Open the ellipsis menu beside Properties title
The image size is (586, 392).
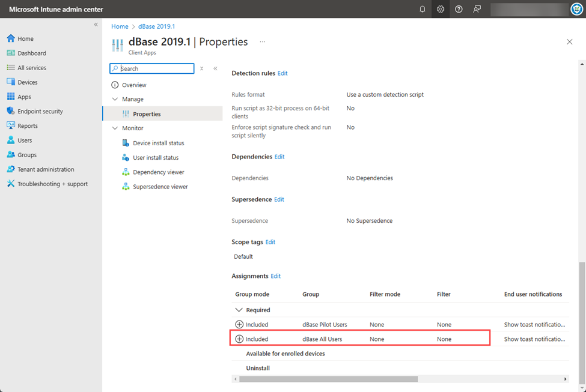pos(263,42)
